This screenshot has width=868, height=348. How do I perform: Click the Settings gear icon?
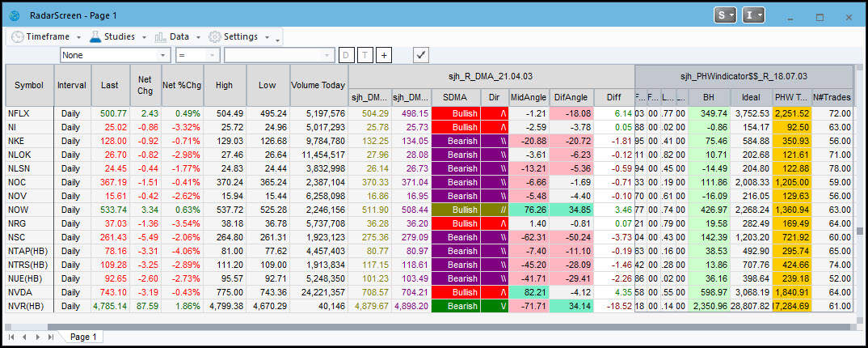point(214,36)
